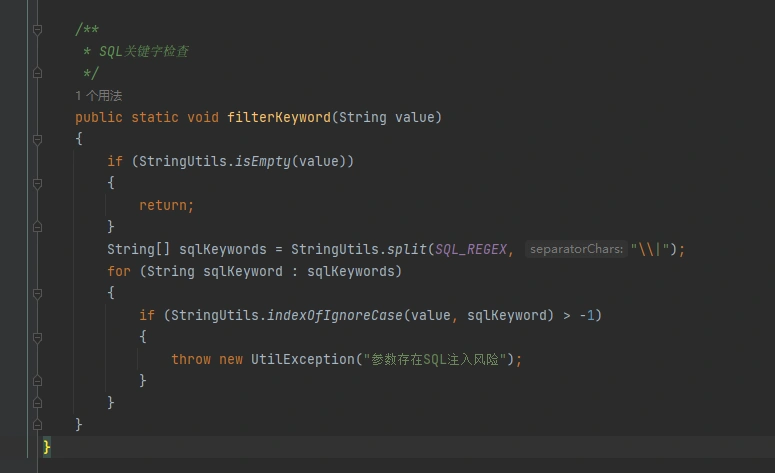Click fold marker at for loop closing brace
Image resolution: width=775 pixels, height=473 pixels.
click(37, 402)
